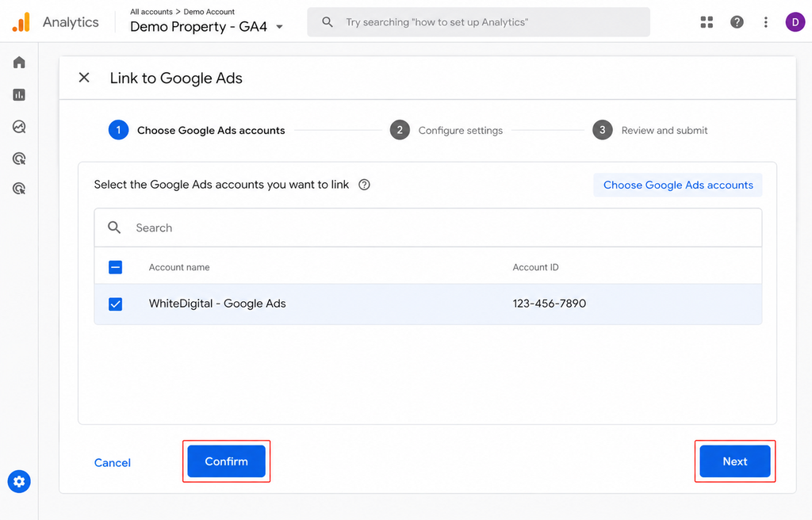
Task: Uncheck the WhiteDigital - Google Ads checkbox
Action: click(116, 304)
